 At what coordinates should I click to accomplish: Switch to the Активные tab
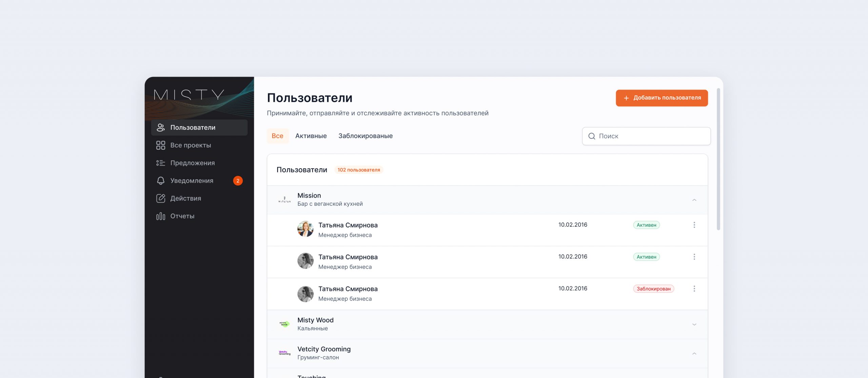coord(311,136)
